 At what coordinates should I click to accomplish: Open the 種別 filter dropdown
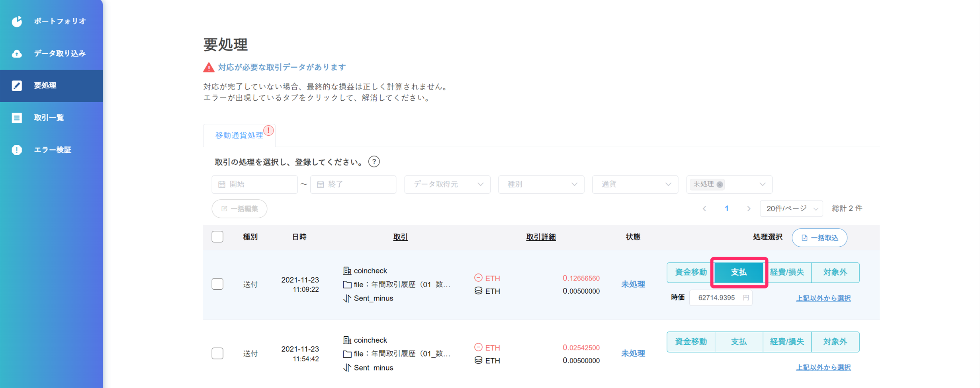click(x=541, y=185)
